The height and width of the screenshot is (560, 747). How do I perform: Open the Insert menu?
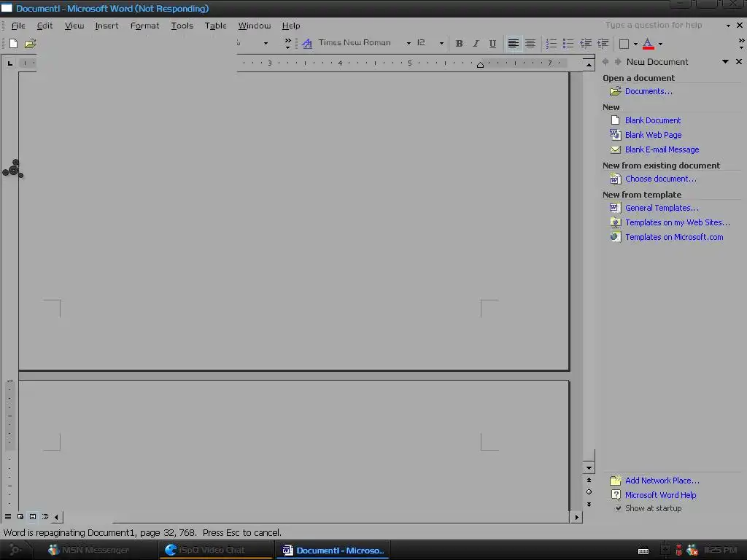107,26
